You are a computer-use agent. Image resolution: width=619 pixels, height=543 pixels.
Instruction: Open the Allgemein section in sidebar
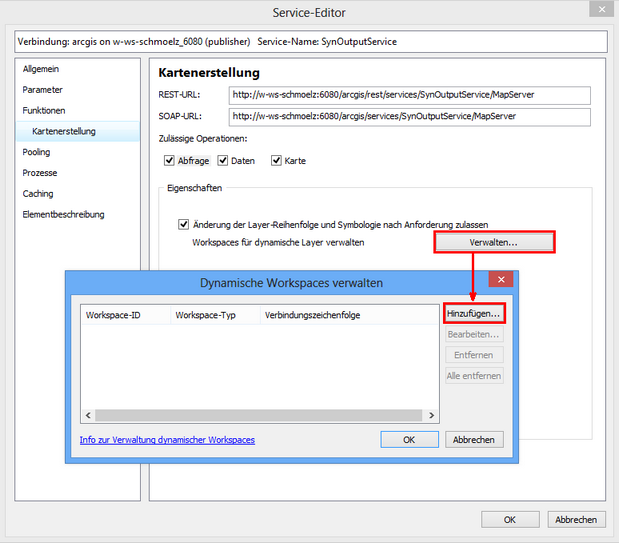tap(41, 69)
